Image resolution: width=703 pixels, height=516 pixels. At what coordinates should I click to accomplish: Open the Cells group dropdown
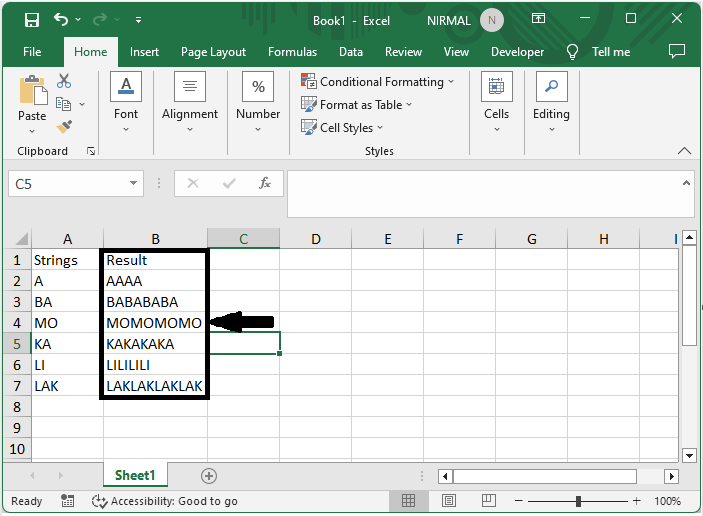(x=496, y=102)
